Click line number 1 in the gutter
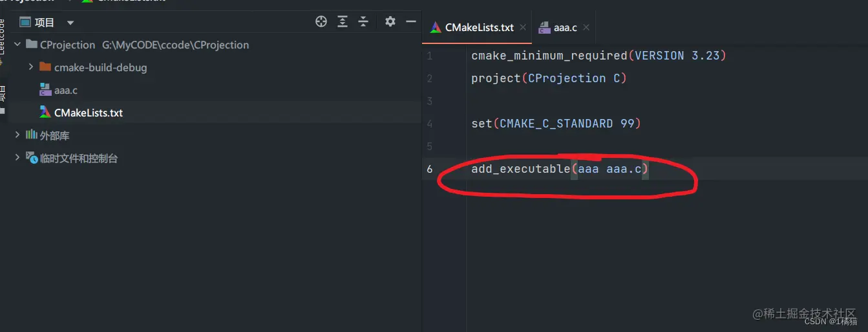Viewport: 868px width, 332px height. [x=430, y=56]
